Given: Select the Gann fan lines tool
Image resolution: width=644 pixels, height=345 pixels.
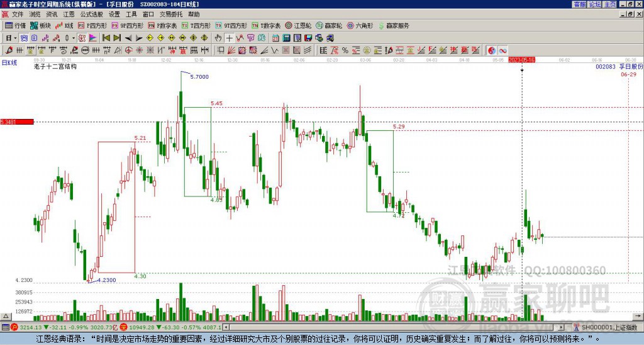Looking at the screenshot, I should click(231, 50).
